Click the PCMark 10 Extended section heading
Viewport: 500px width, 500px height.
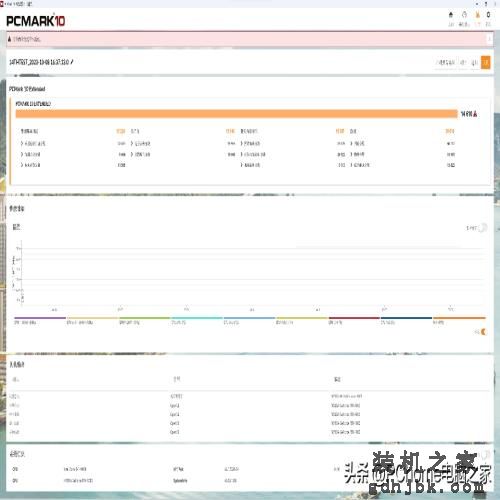[27, 89]
